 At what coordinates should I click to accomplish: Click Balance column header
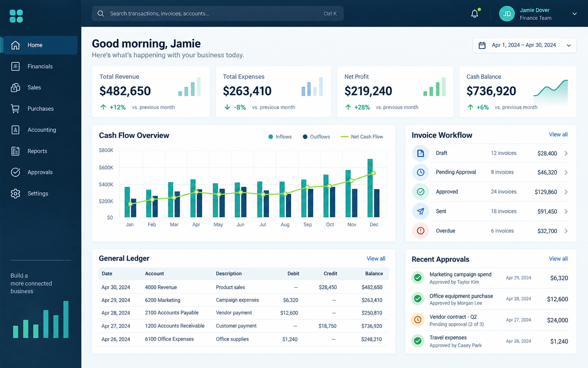[x=374, y=273]
